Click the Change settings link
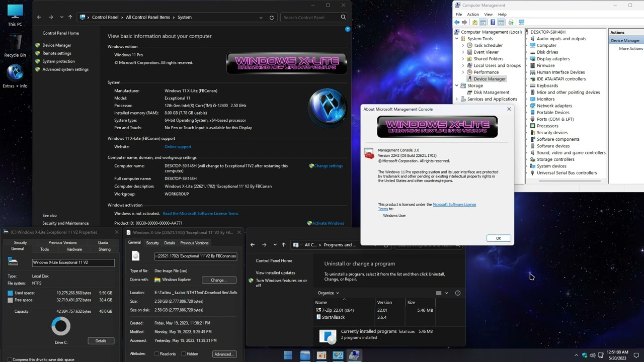Image resolution: width=644 pixels, height=362 pixels. [328, 166]
